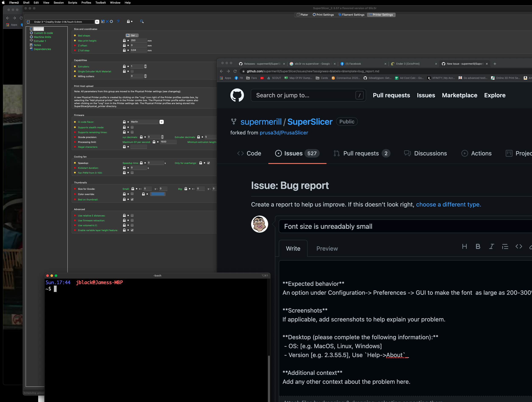
Task: Save the current printer preset
Action: pyautogui.click(x=103, y=22)
